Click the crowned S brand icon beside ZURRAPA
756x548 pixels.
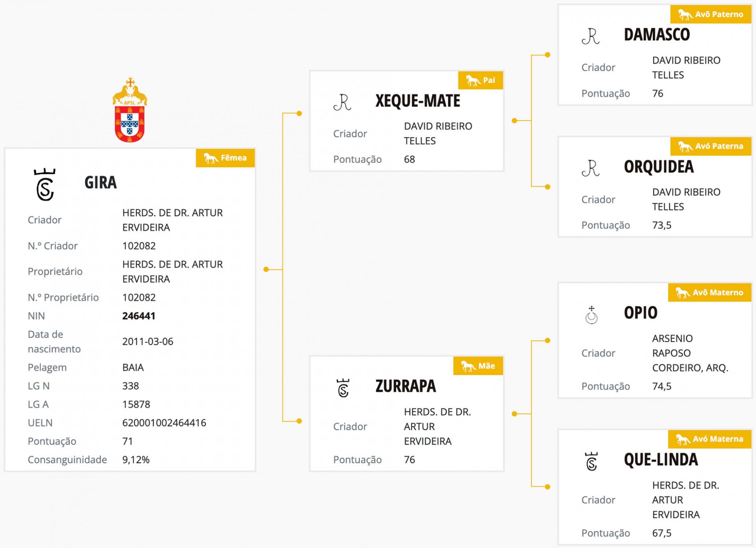(x=343, y=388)
